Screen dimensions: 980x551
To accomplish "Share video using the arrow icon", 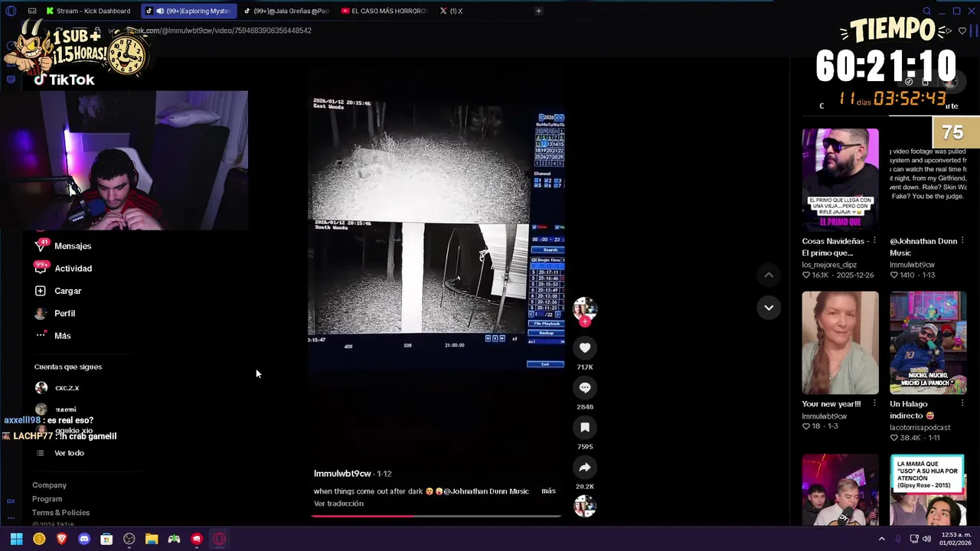I will click(x=585, y=468).
